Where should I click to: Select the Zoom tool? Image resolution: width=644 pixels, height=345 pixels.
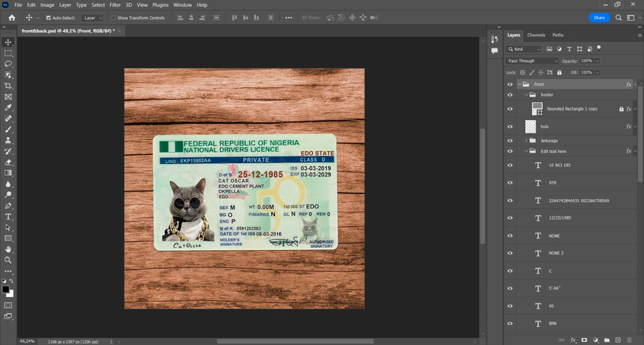[8, 260]
